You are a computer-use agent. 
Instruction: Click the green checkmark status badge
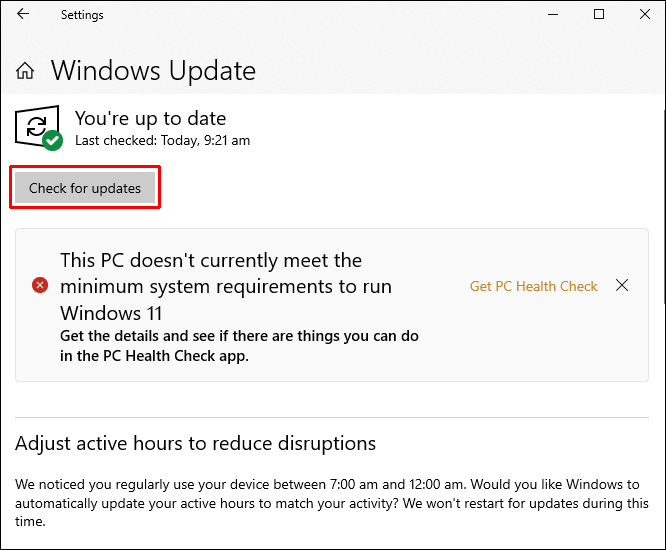pos(53,141)
